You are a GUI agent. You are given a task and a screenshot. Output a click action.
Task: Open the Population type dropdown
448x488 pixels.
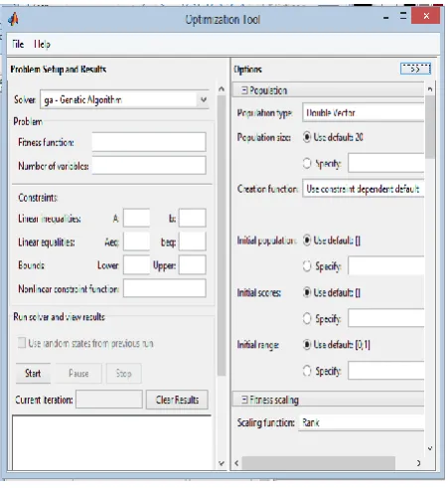(x=364, y=112)
